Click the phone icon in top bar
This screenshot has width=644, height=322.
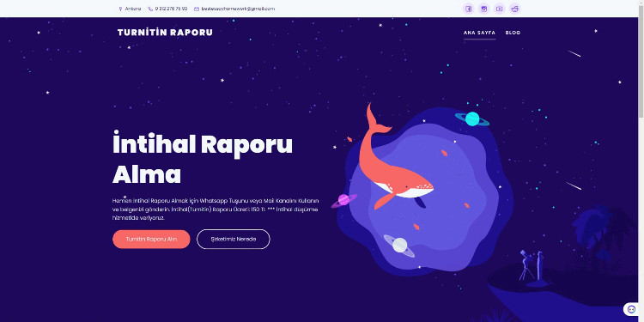click(150, 9)
